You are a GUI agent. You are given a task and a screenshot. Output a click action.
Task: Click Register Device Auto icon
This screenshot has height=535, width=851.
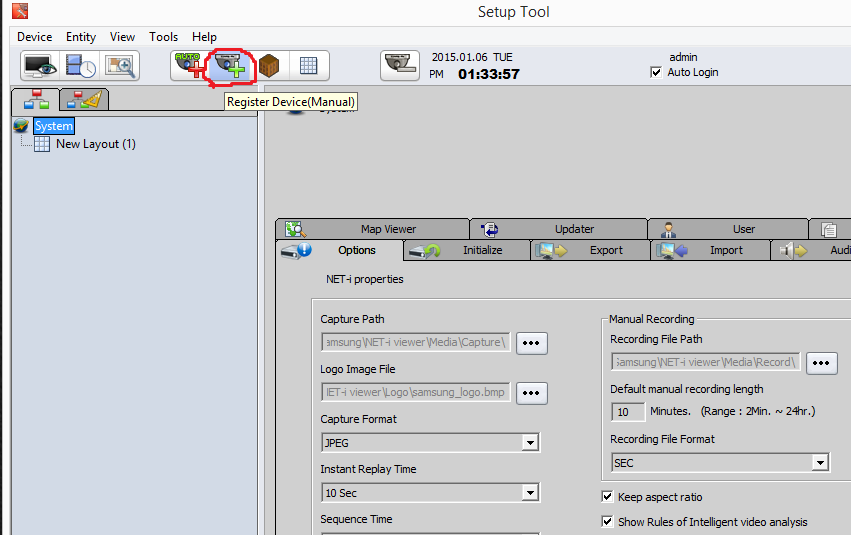tap(189, 66)
